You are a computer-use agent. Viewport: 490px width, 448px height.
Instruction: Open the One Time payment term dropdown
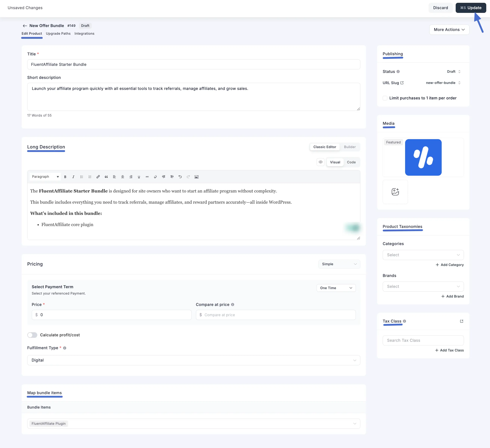pyautogui.click(x=336, y=288)
